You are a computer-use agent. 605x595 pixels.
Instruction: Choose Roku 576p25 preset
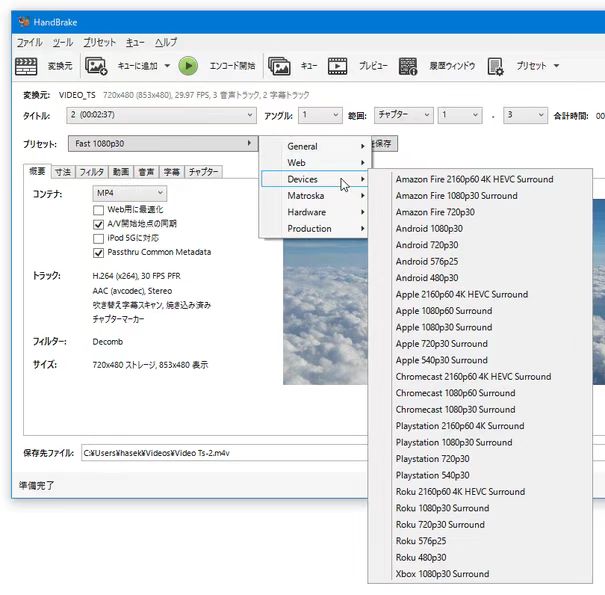pyautogui.click(x=480, y=541)
